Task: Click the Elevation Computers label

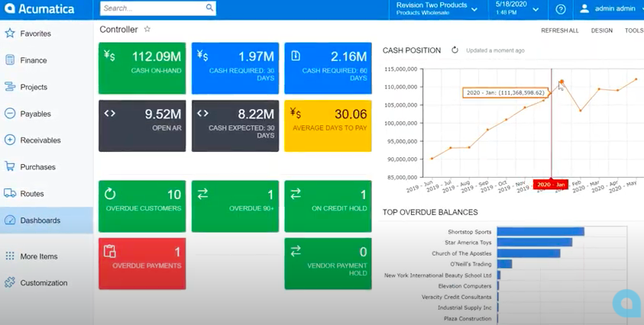Action: point(464,286)
